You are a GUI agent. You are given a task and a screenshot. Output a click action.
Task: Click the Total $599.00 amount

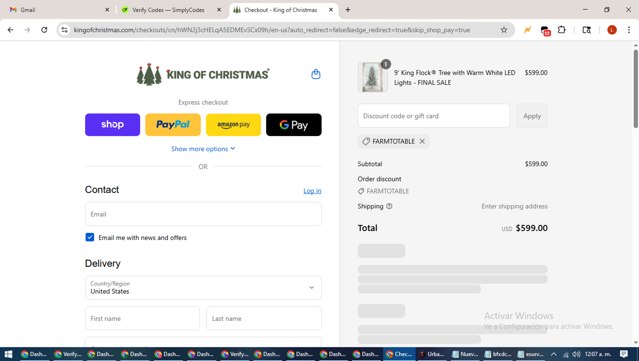531,228
